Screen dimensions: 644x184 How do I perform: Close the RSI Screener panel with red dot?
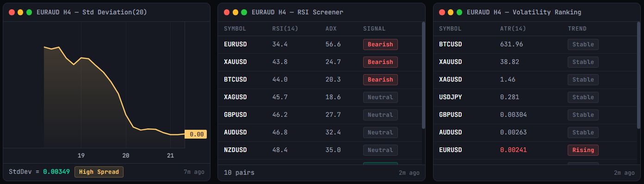click(227, 12)
